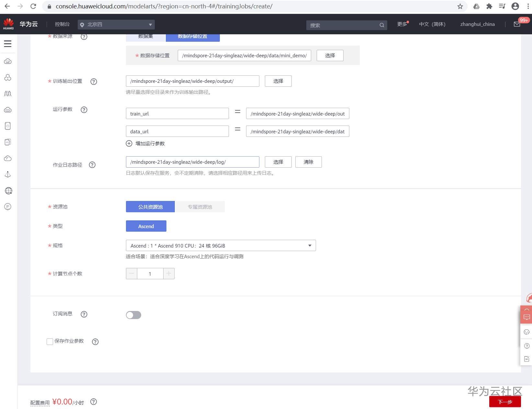This screenshot has width=532, height=409.
Task: Click the 增加运行参数 link
Action: coord(150,144)
